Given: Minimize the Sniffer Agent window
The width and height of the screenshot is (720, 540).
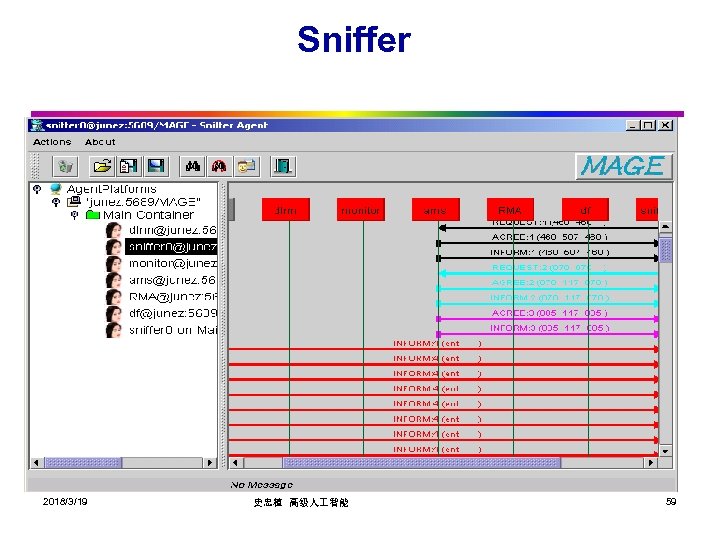Looking at the screenshot, I should [633, 125].
